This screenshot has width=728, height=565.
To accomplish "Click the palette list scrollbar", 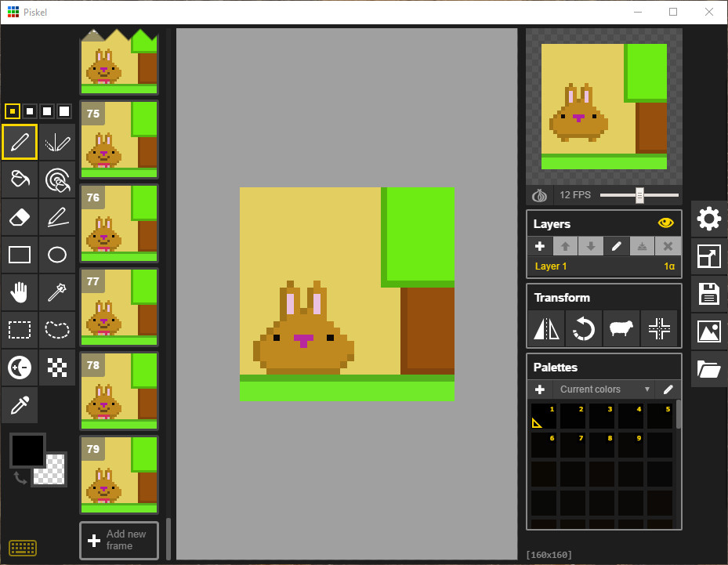I will [679, 415].
